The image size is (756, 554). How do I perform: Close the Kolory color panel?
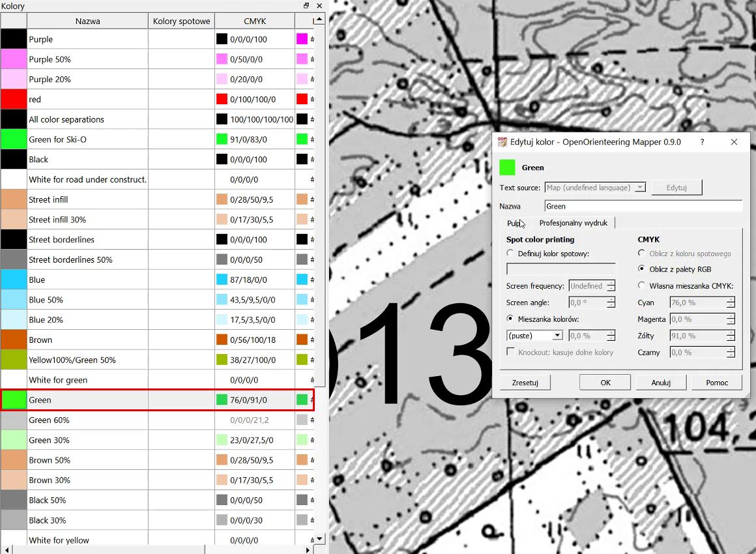click(x=319, y=6)
